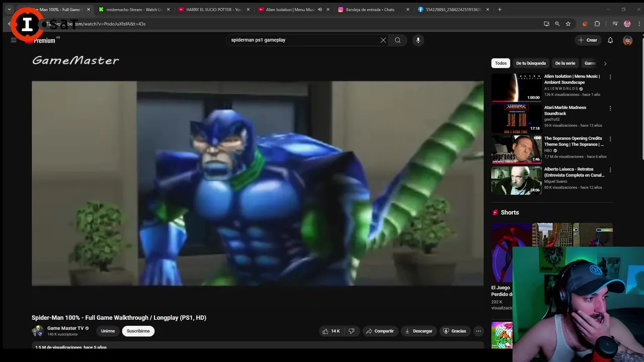Switch to the Facebook 554229893 tab

pyautogui.click(x=453, y=10)
